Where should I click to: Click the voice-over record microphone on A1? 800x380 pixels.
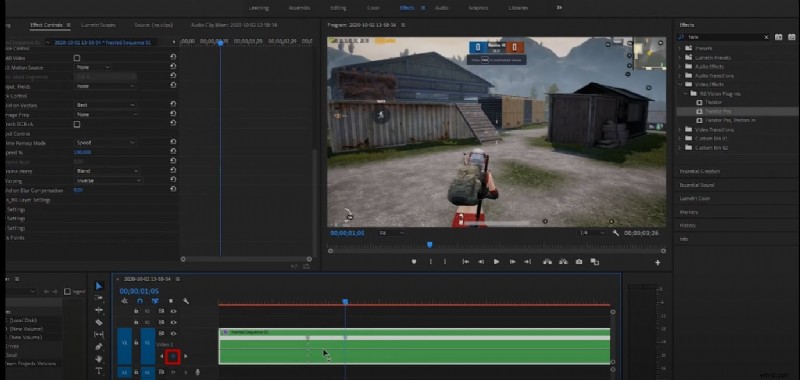[197, 372]
